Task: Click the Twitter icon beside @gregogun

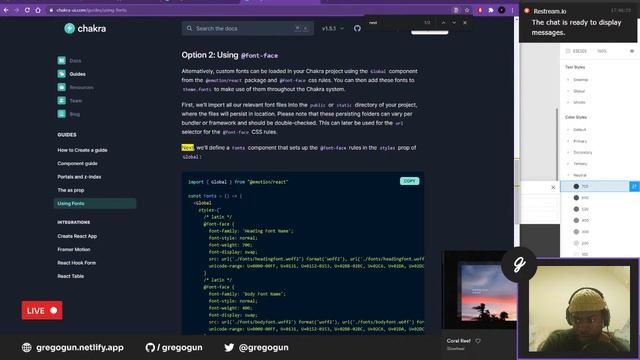Action: point(229,347)
